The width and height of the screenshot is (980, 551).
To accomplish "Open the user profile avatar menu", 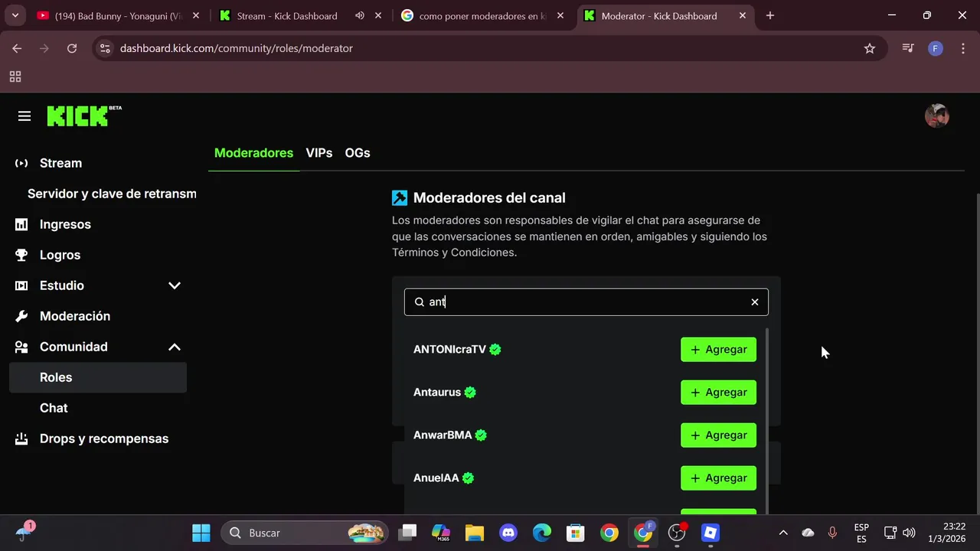I will point(937,116).
